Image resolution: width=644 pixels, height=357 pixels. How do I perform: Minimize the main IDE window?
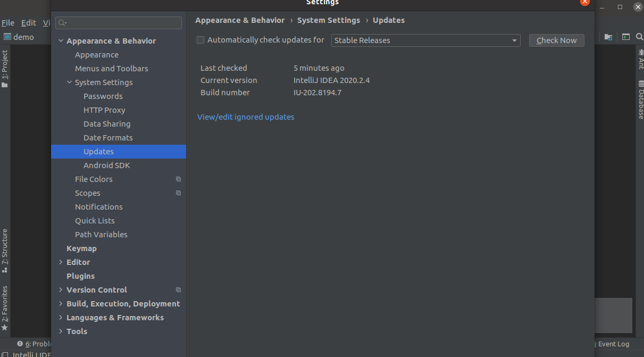click(603, 7)
